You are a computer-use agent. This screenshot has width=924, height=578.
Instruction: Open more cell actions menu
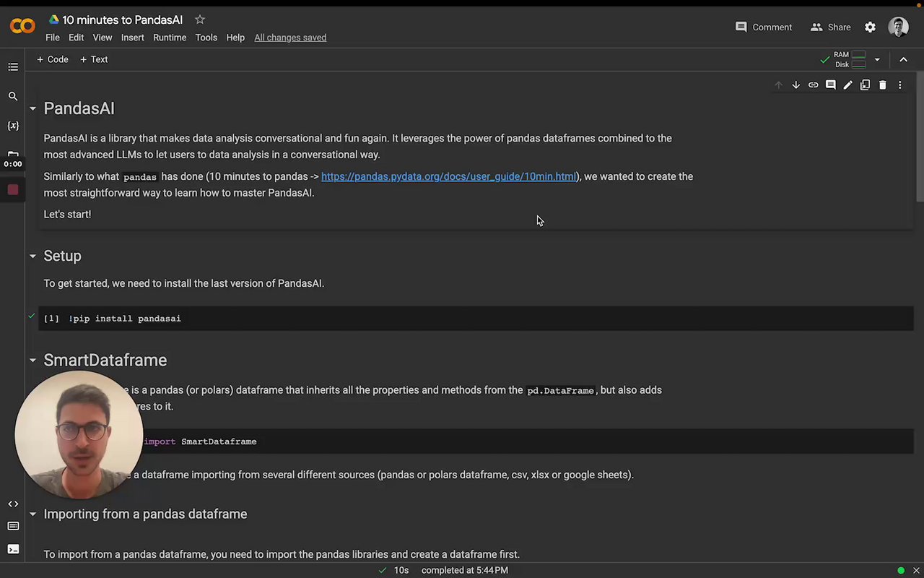pyautogui.click(x=899, y=85)
